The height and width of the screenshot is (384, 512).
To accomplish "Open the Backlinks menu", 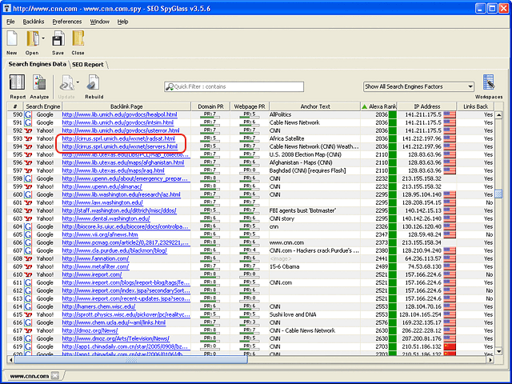I will (x=33, y=22).
